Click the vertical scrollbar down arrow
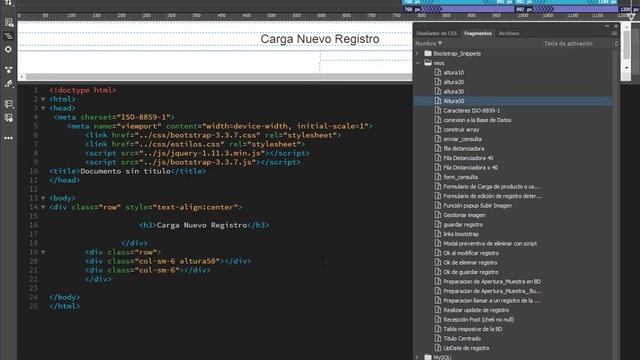Image resolution: width=640 pixels, height=360 pixels. 627,68
